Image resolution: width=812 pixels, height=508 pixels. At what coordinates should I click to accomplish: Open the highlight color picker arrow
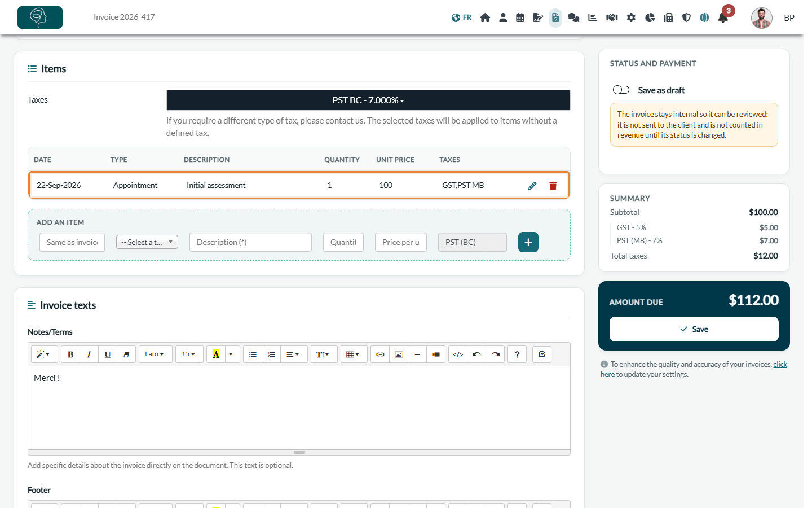click(x=231, y=354)
